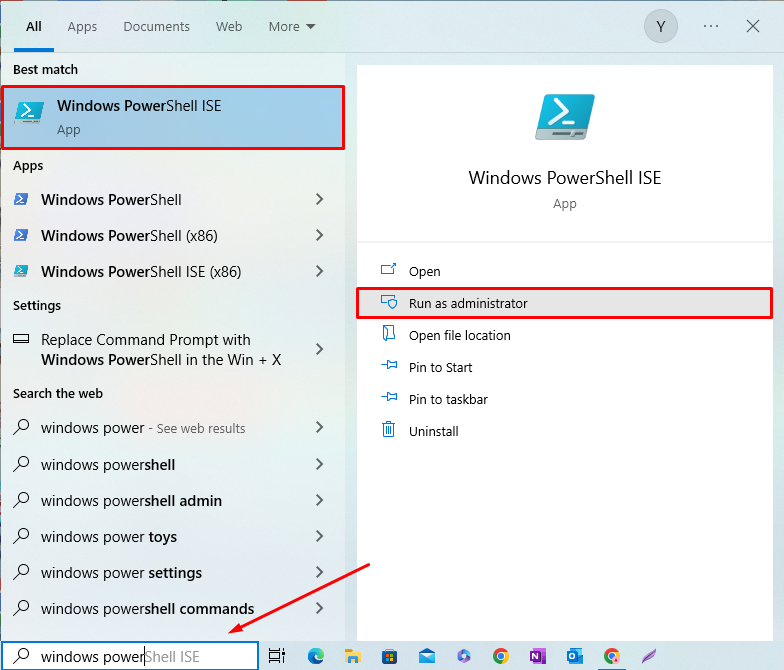Expand arrow for 'windows power settings' suggestion
This screenshot has width=784, height=670.
coord(320,572)
